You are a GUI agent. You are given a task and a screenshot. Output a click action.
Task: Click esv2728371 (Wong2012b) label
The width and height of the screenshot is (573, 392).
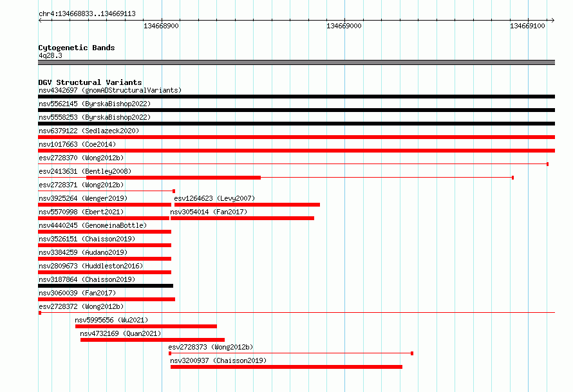coord(81,185)
